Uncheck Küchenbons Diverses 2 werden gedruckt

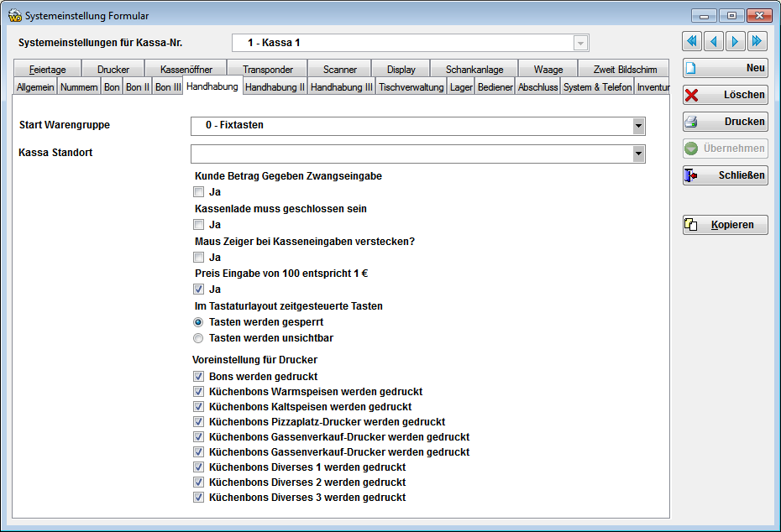[199, 482]
